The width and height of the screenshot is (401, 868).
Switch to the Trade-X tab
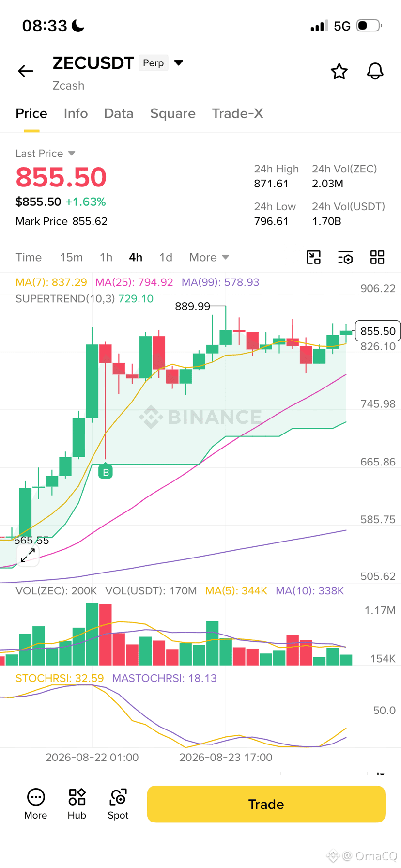tap(238, 113)
